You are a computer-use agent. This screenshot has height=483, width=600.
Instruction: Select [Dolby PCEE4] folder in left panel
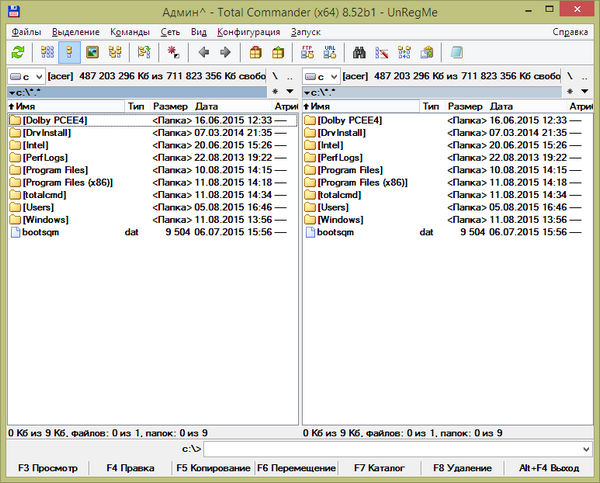pyautogui.click(x=152, y=120)
